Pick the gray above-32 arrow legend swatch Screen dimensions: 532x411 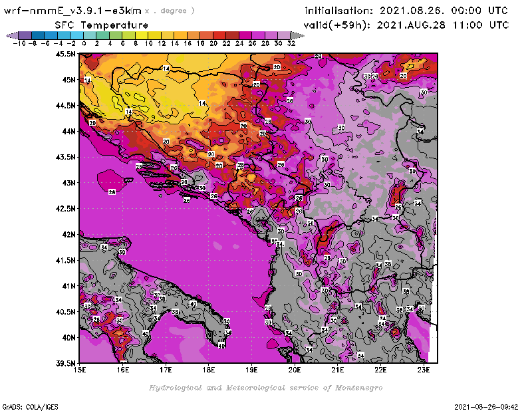pyautogui.click(x=297, y=35)
